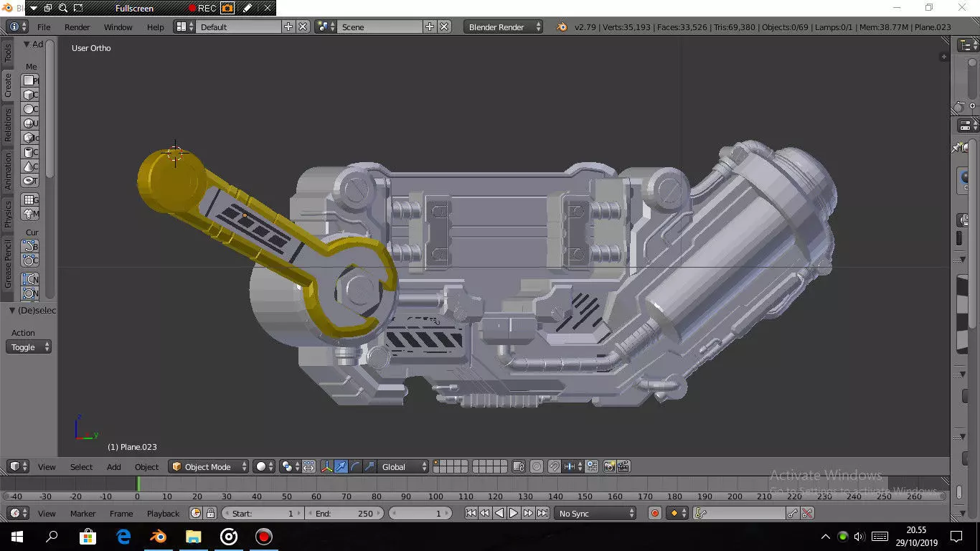This screenshot has height=551, width=980.
Task: Click View in the 3D viewport header
Action: click(x=47, y=466)
